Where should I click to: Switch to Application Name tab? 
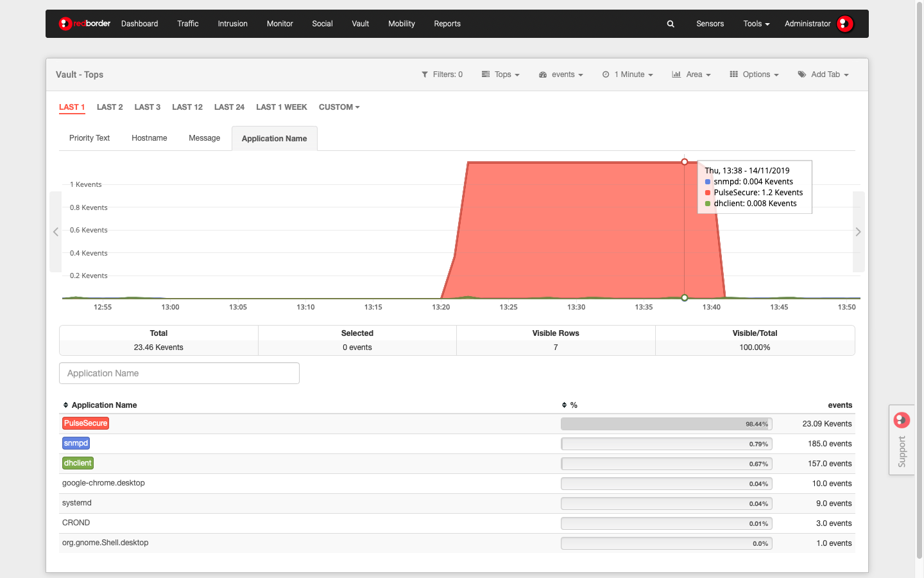(275, 139)
